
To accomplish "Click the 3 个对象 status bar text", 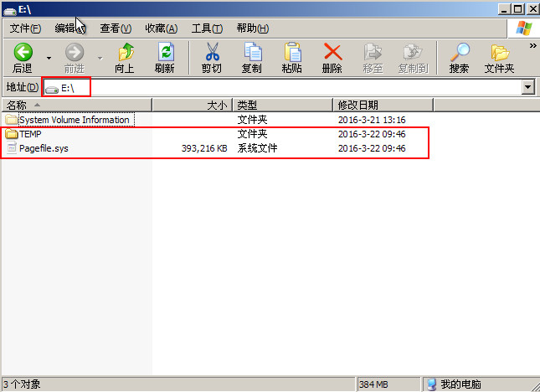I will 22,384.
